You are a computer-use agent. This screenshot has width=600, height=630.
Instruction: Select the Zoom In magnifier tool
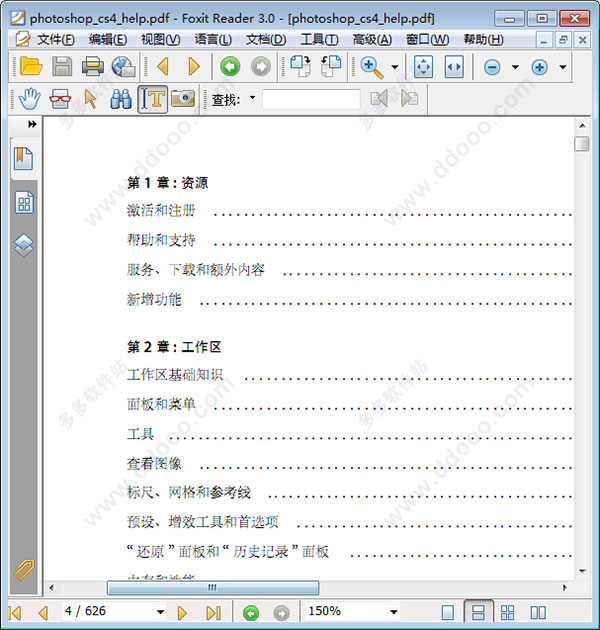(x=372, y=67)
